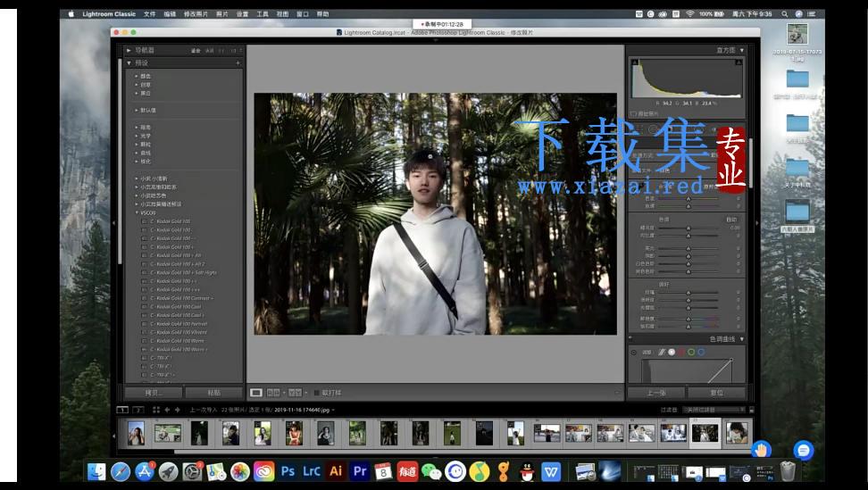
Task: Open Creative Cloud icon in the Dock
Action: tap(264, 471)
